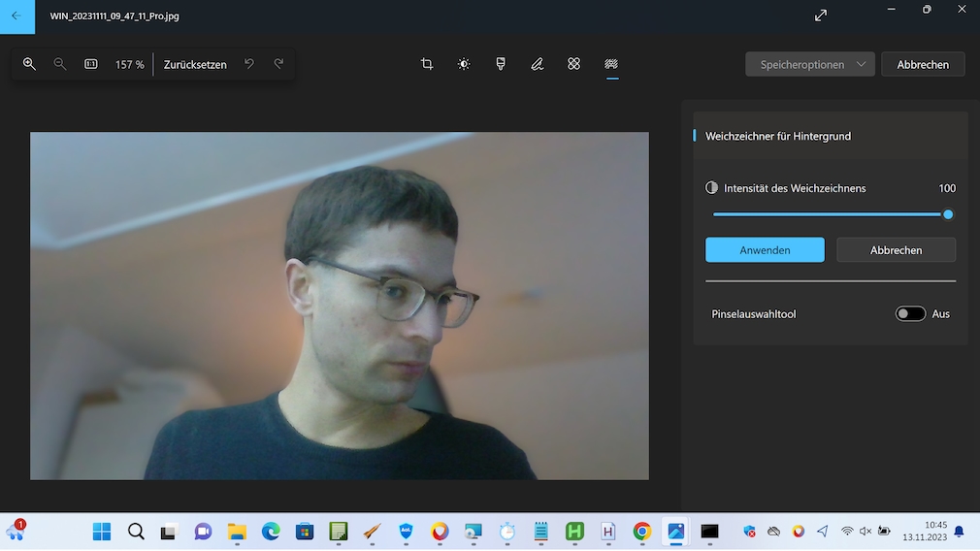Click the photo in the editing canvas
Image resolution: width=980 pixels, height=551 pixels.
tap(340, 306)
